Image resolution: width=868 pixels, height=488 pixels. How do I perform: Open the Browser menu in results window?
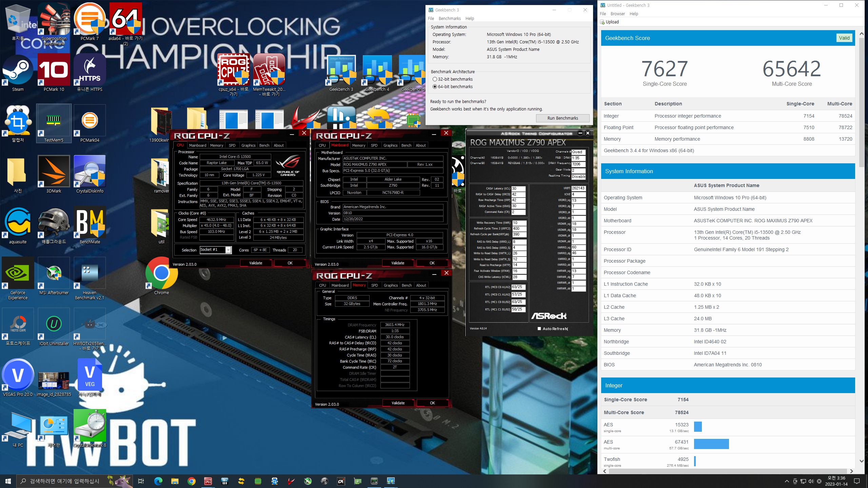tap(617, 14)
